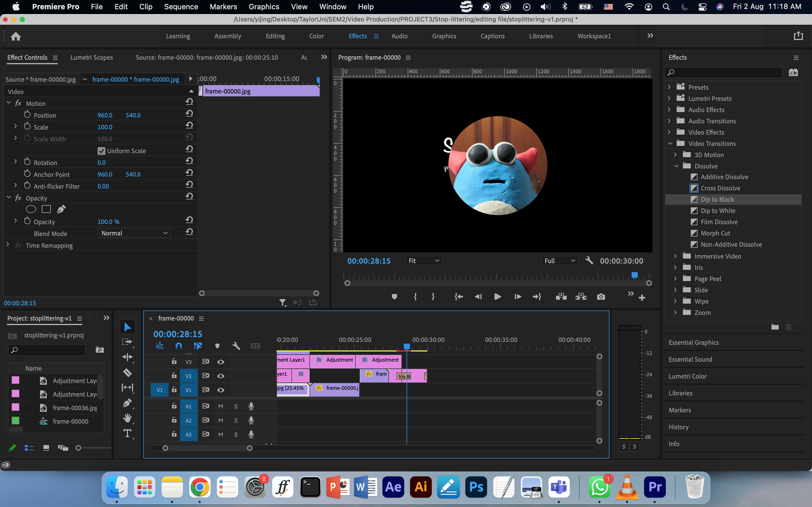The image size is (812, 507).
Task: Select the Cross Dissolve transition
Action: coord(720,188)
